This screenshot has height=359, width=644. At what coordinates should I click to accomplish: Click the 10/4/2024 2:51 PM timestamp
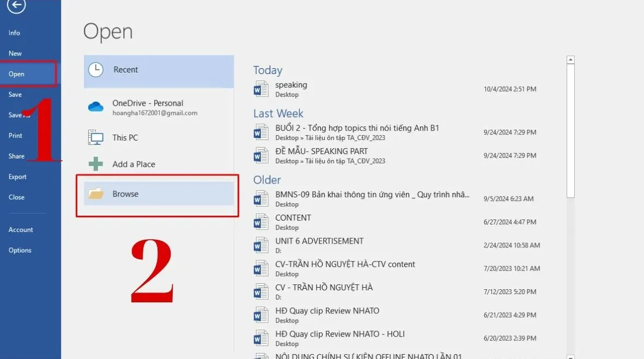509,89
